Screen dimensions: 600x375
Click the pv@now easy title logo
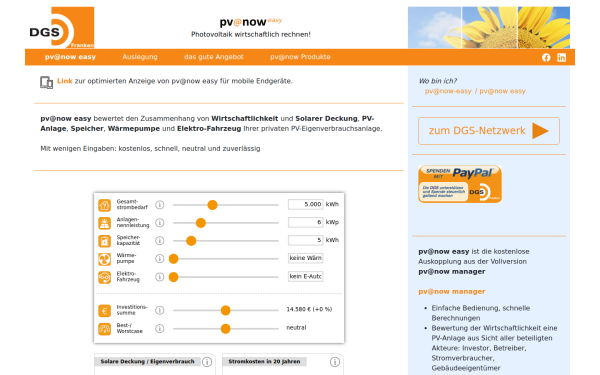click(251, 22)
